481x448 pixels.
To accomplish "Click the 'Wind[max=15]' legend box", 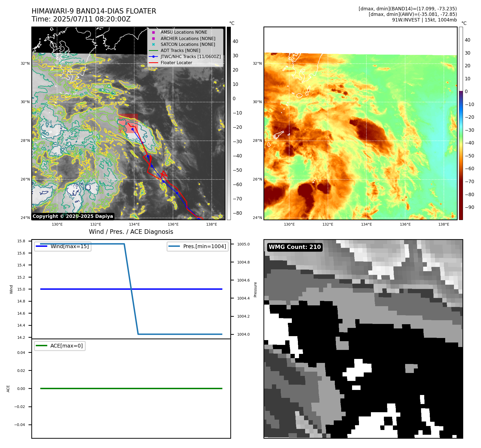I will click(x=63, y=246).
